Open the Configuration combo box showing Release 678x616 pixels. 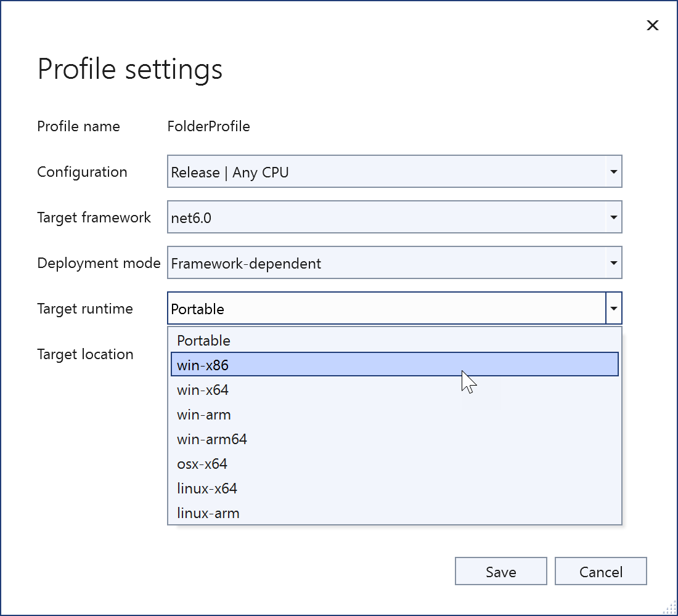pyautogui.click(x=386, y=172)
